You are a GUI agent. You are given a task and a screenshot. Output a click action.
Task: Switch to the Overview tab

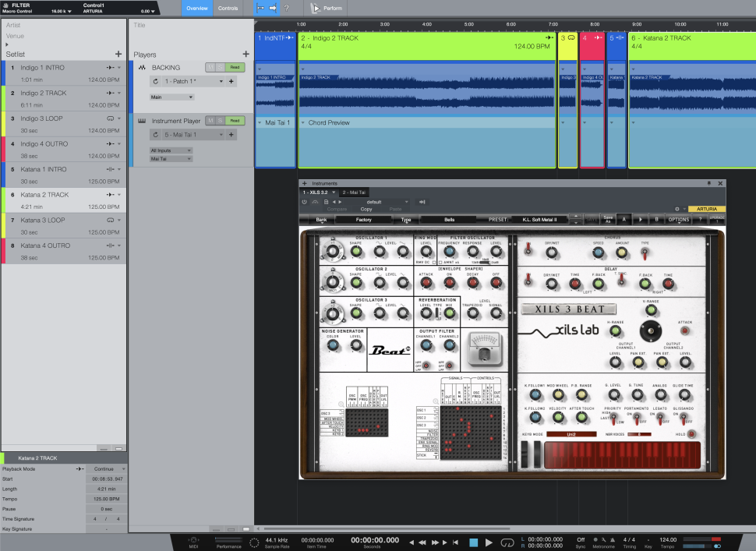[x=197, y=9]
